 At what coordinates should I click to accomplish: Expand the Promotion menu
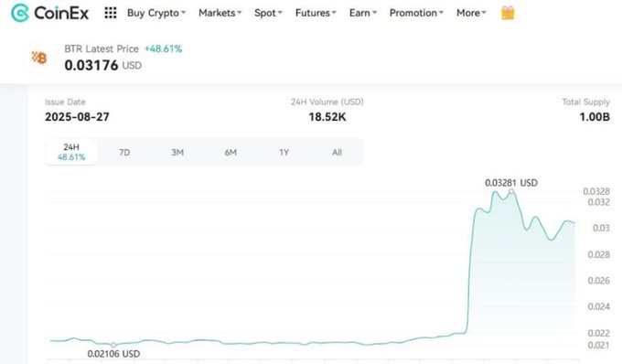(x=416, y=13)
